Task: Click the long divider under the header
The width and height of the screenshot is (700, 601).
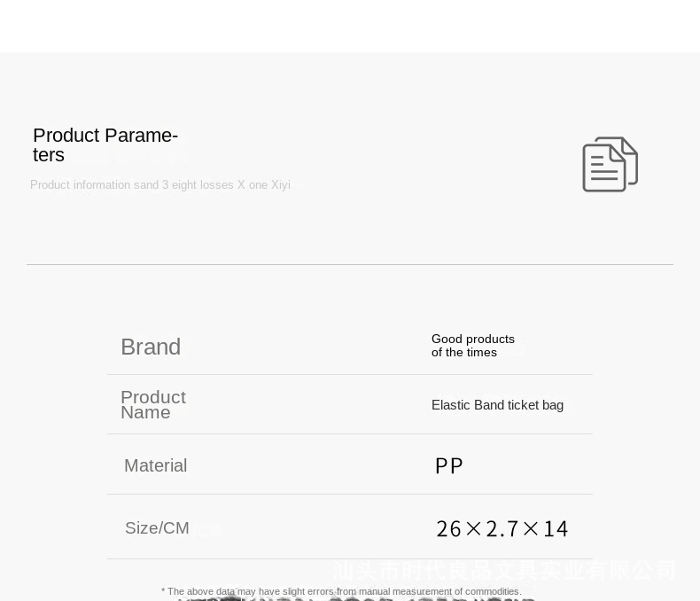Action: pyautogui.click(x=349, y=264)
